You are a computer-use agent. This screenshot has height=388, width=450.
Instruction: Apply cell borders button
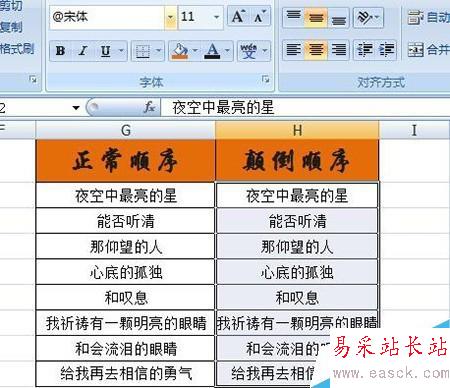tap(143, 51)
